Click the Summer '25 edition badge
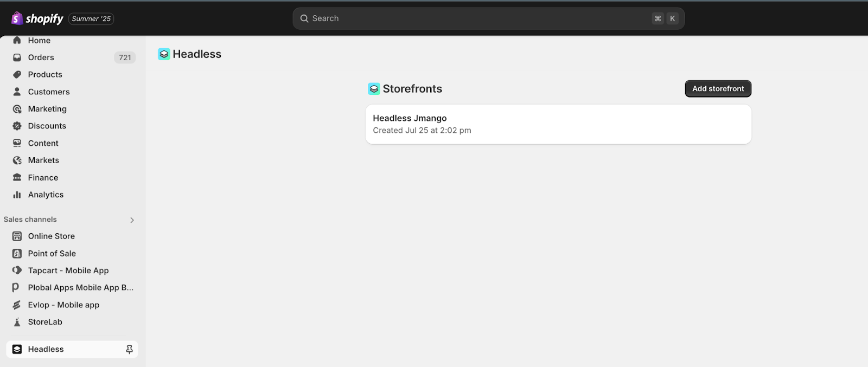The height and width of the screenshot is (367, 868). pos(91,19)
